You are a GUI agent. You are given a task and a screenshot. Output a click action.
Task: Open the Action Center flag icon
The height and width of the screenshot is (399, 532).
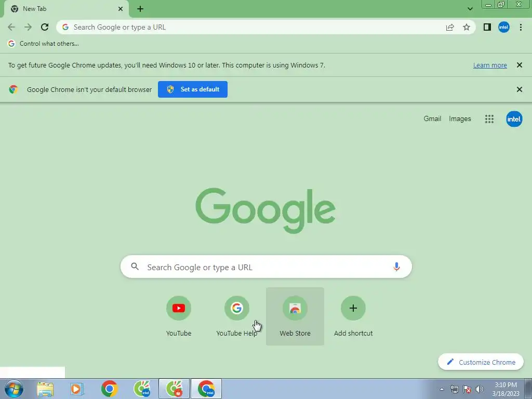[467, 389]
